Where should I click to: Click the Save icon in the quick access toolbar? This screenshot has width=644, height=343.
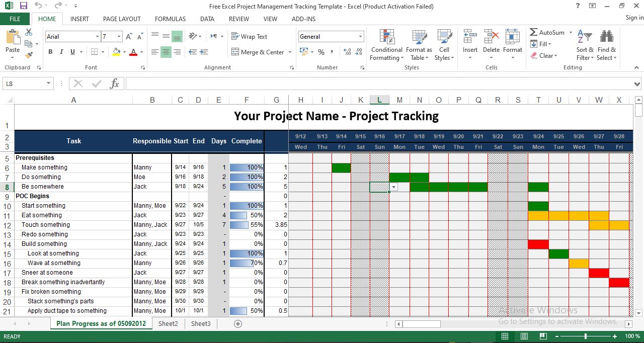(x=23, y=6)
